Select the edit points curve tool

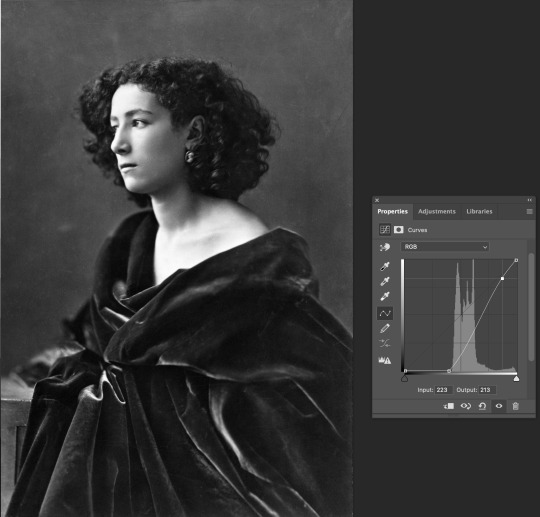385,313
